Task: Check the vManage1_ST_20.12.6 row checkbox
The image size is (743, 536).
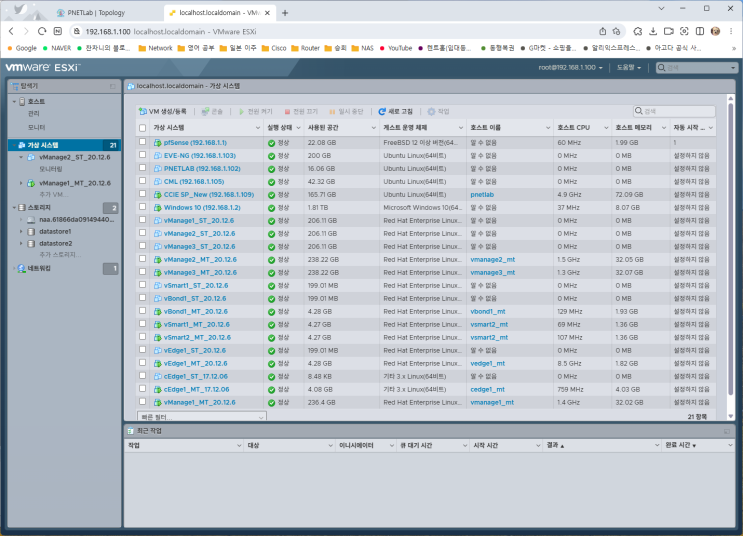Action: coord(143,219)
